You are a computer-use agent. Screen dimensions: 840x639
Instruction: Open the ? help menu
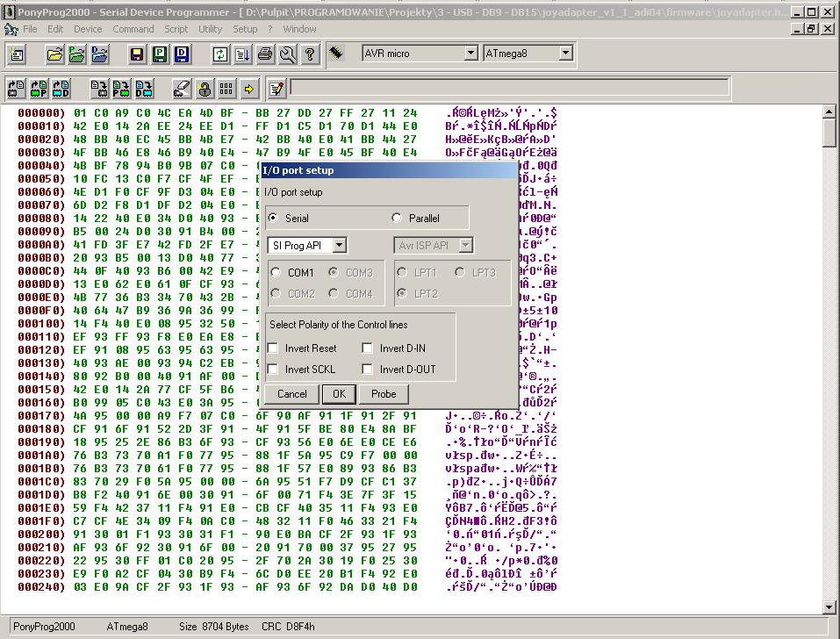tap(270, 29)
